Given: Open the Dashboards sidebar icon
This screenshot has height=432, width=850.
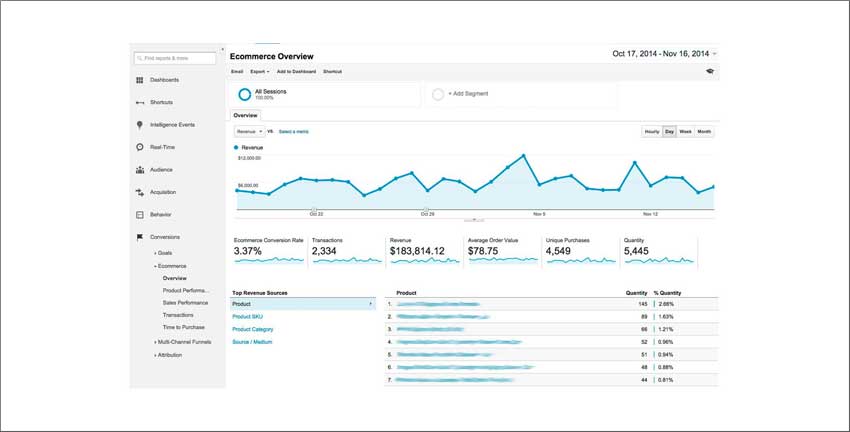Looking at the screenshot, I should (140, 80).
